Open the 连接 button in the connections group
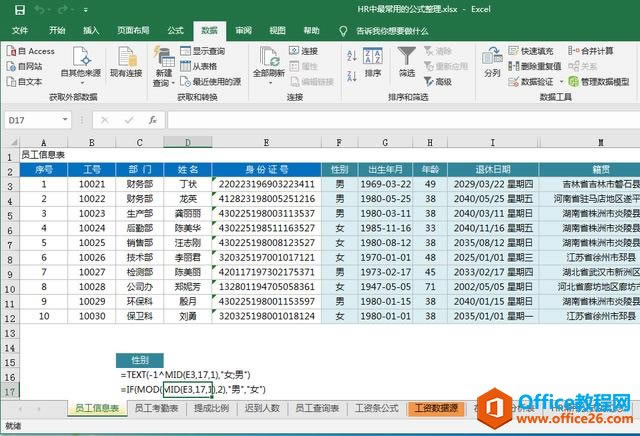The image size is (640, 436). [x=304, y=51]
